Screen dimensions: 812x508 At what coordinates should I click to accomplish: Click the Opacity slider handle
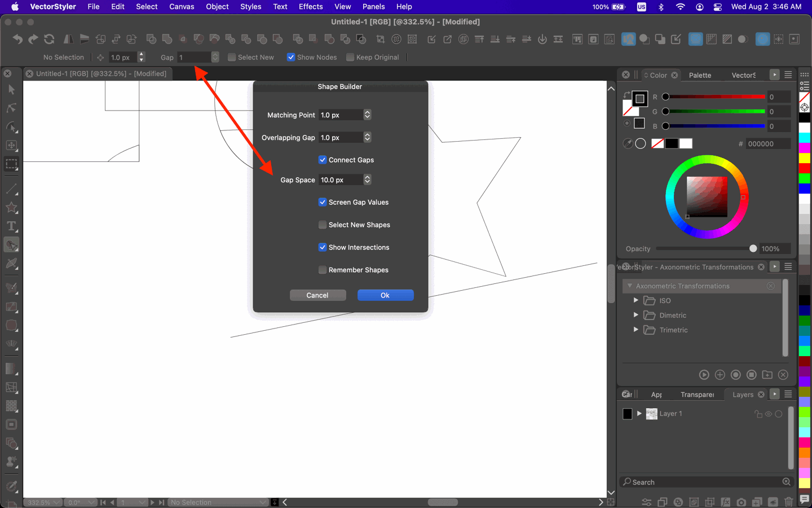click(x=753, y=248)
